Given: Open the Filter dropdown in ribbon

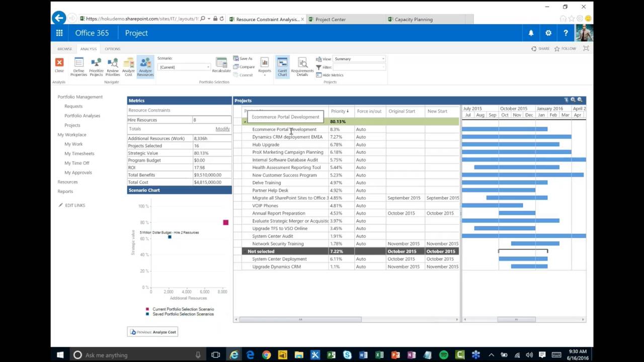Looking at the screenshot, I should click(359, 67).
